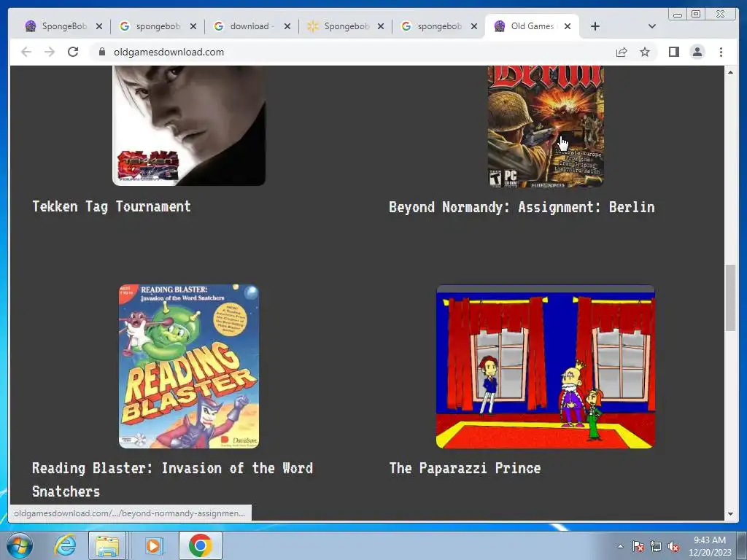
Task: Open the Tekken Tag Tournament cover image
Action: tap(189, 125)
